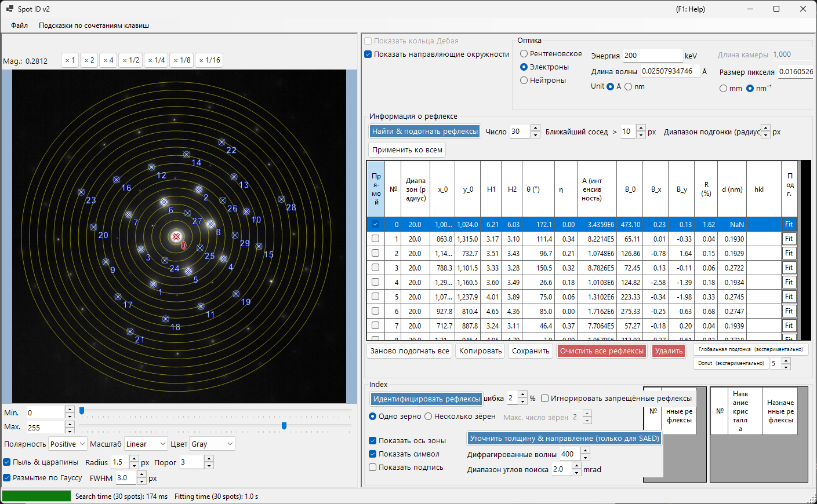817x504 pixels.
Task: Open the Полярность Positive dropdown
Action: (68, 444)
